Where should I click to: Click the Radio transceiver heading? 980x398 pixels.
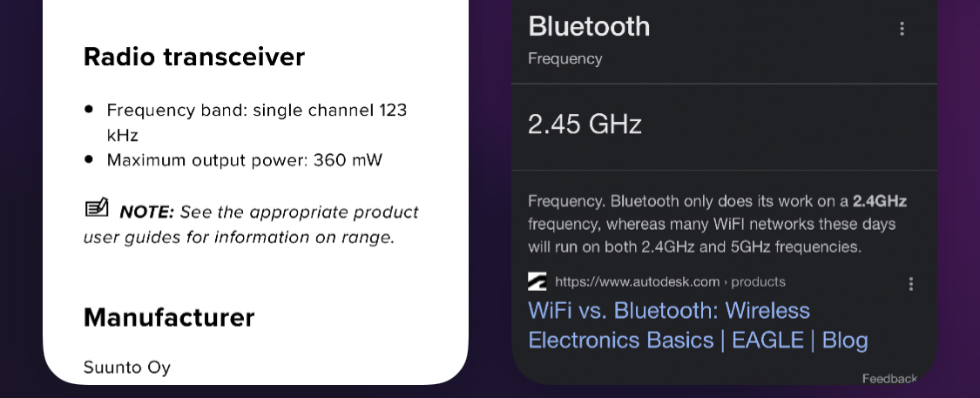click(193, 57)
